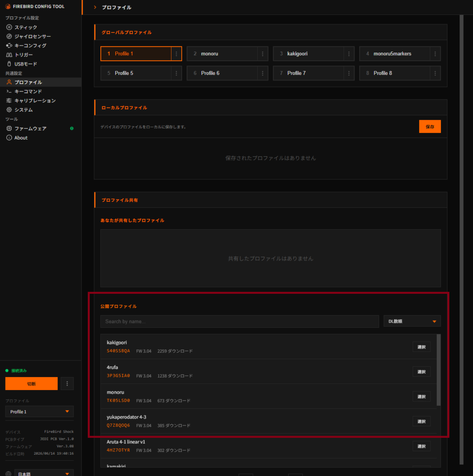Select global slot 2 monoru

[223, 54]
